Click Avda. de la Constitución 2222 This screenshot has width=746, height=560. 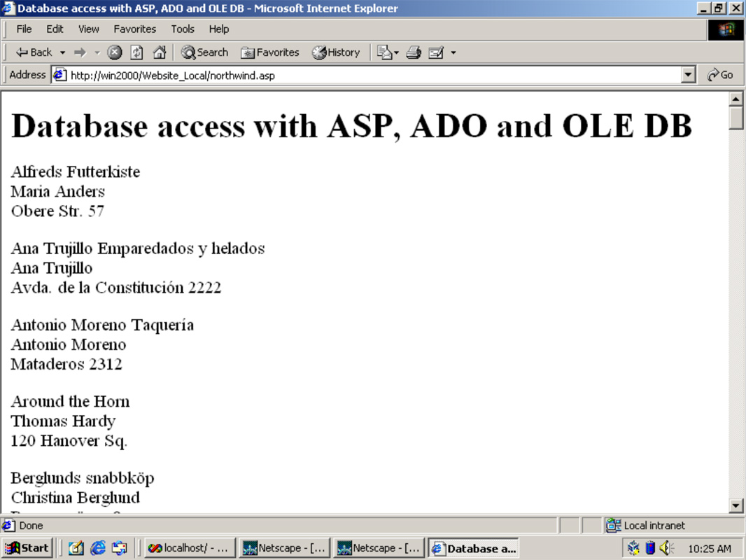(x=116, y=288)
